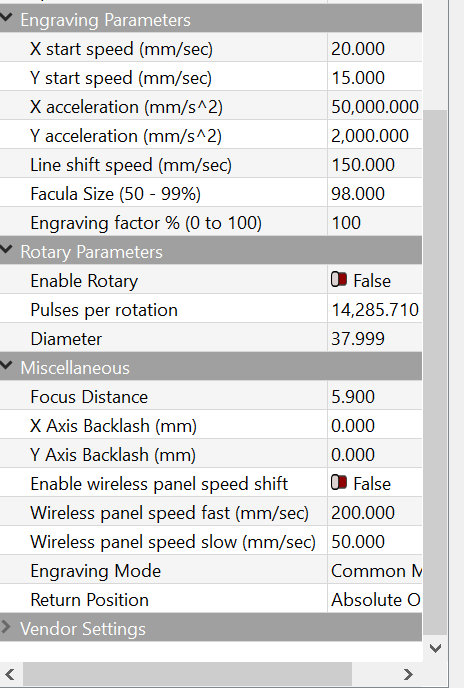This screenshot has width=464, height=688.
Task: Toggle Enable wireless panel speed shift switch
Action: (x=339, y=483)
